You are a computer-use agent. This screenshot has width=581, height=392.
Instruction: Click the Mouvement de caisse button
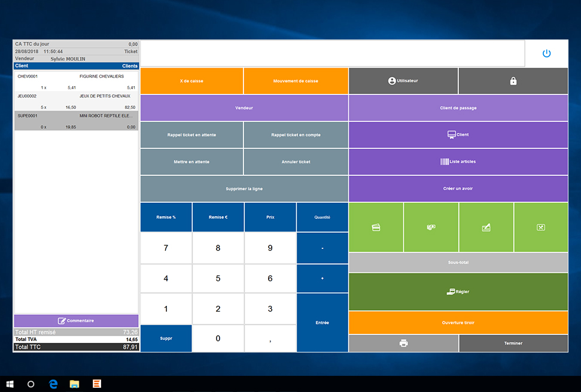296,81
